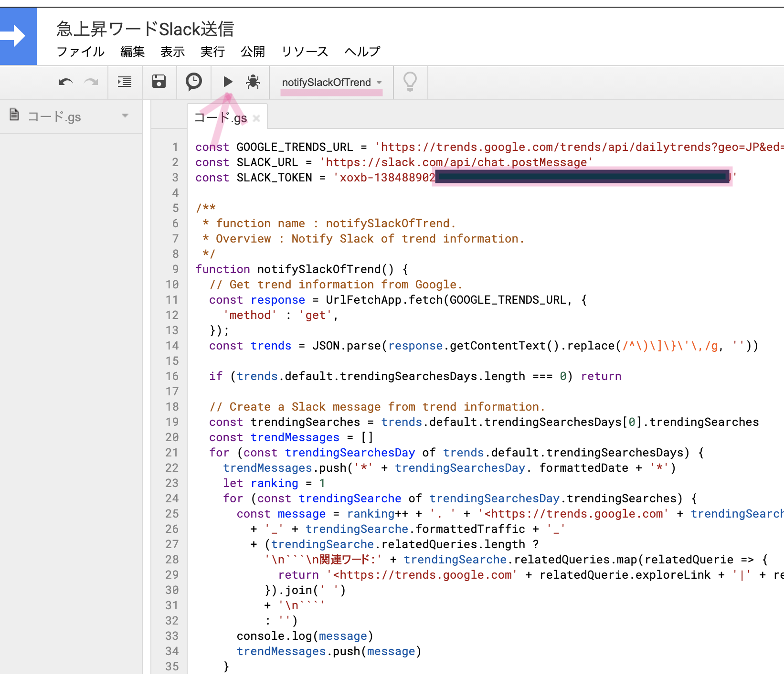
Task: Open the リソース menu
Action: tap(305, 51)
